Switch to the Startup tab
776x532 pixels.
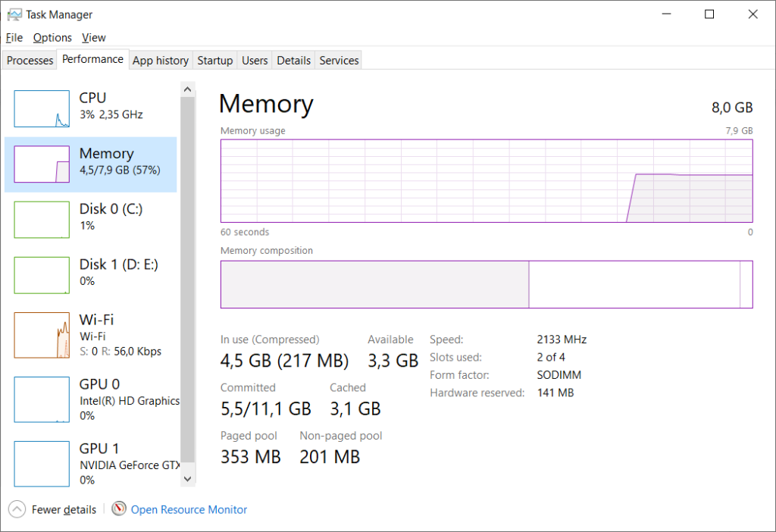[214, 61]
